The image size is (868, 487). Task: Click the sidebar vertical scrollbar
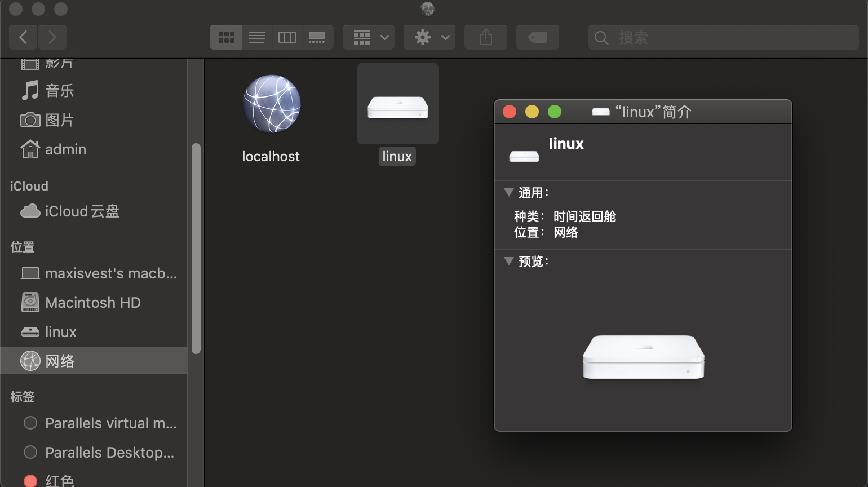tap(196, 248)
